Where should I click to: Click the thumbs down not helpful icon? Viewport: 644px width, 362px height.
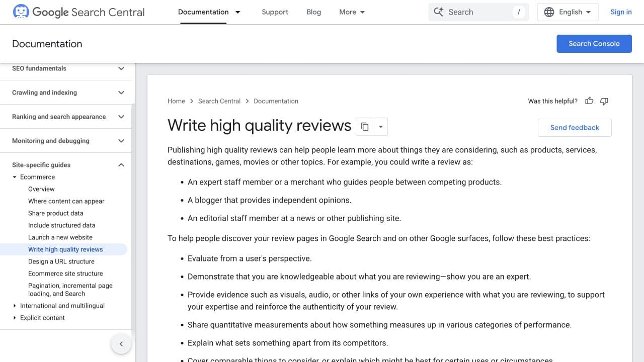pos(604,101)
